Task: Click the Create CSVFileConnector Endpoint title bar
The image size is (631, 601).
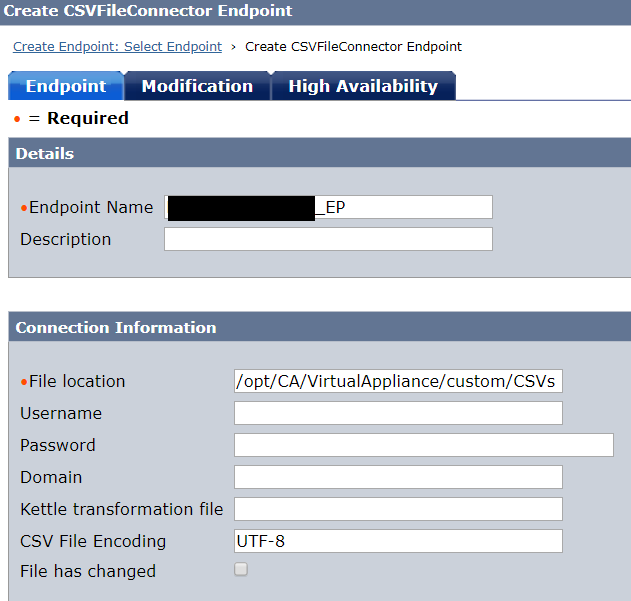Action: (149, 11)
